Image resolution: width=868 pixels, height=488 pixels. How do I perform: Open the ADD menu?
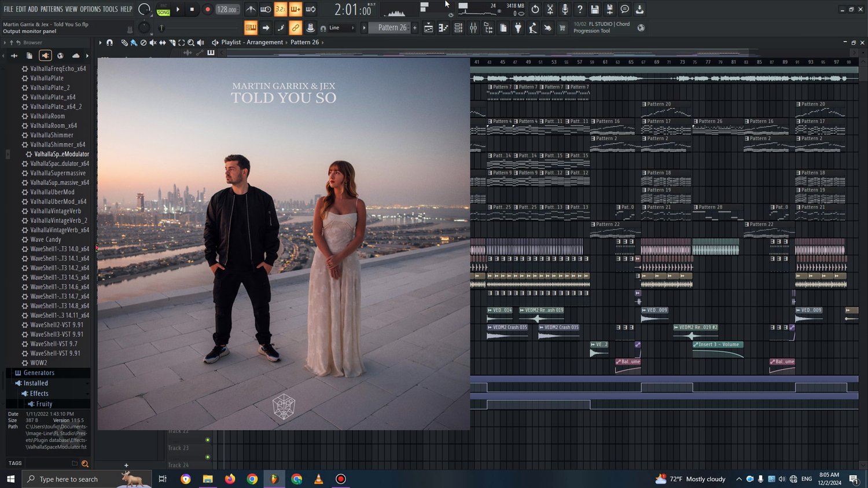pyautogui.click(x=33, y=9)
